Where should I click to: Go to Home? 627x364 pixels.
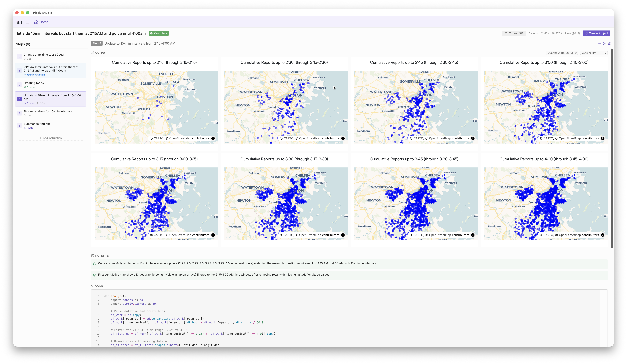(41, 22)
